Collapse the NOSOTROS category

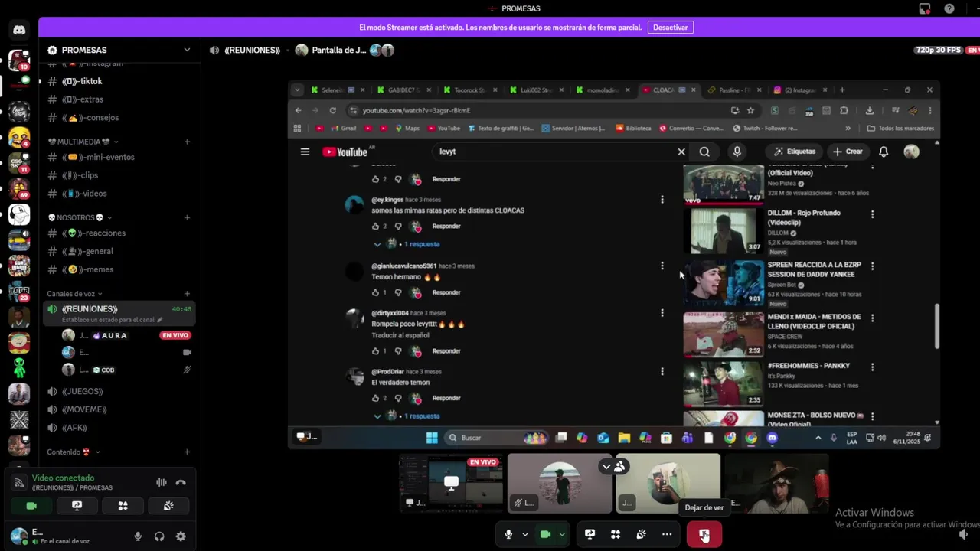click(x=80, y=217)
